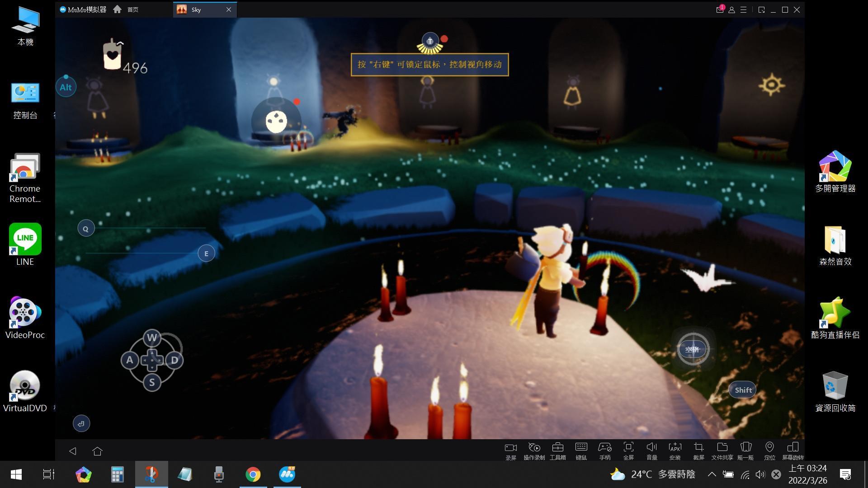Toggle 全屏 fullscreen mode
868x488 pixels.
pyautogui.click(x=628, y=450)
